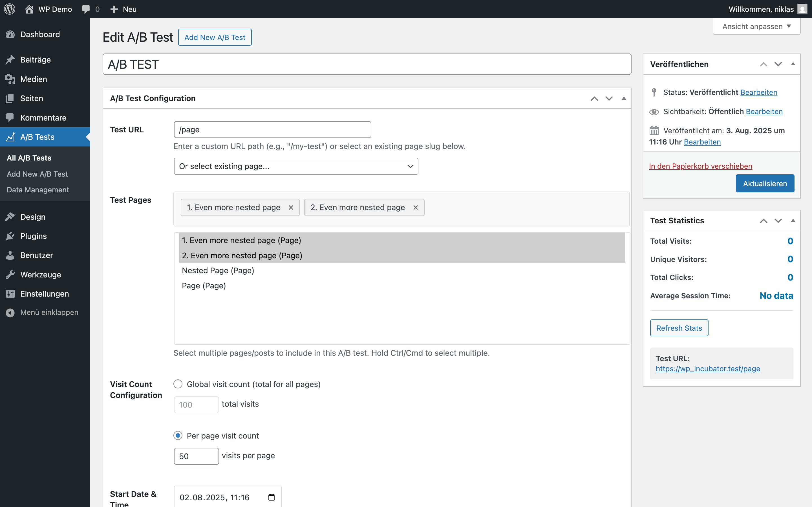Click the Aktualisieren button
This screenshot has width=812, height=507.
click(x=765, y=183)
